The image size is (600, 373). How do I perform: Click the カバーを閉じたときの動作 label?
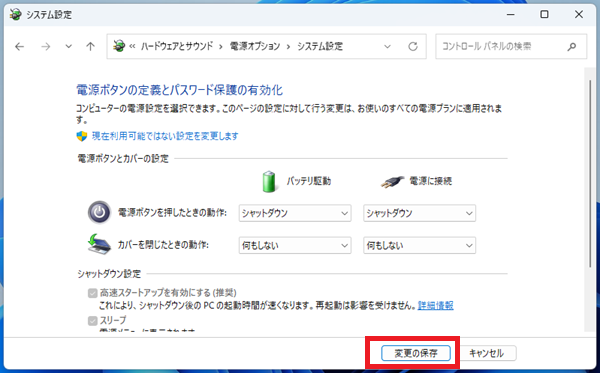(163, 245)
